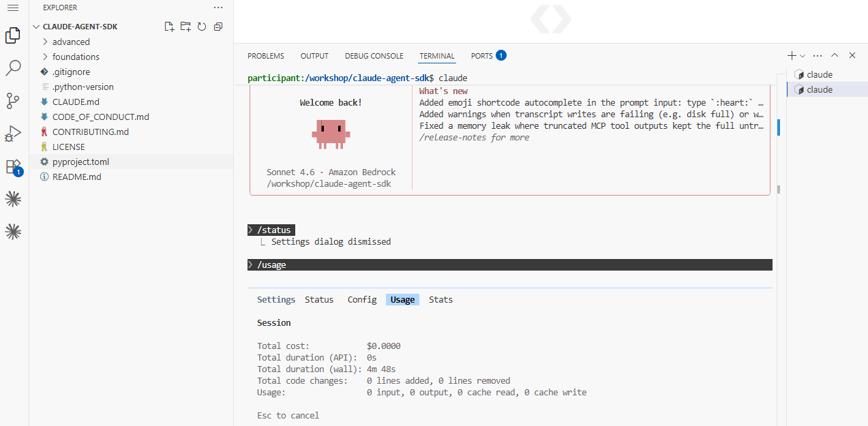Click the Claude pixel mascot image

coord(331,134)
